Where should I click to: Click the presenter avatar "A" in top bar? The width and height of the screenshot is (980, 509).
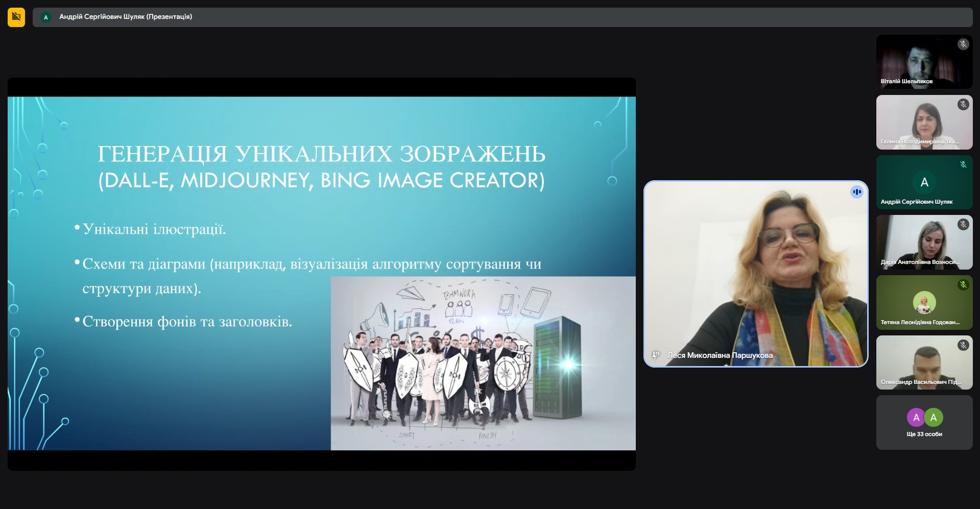(46, 17)
